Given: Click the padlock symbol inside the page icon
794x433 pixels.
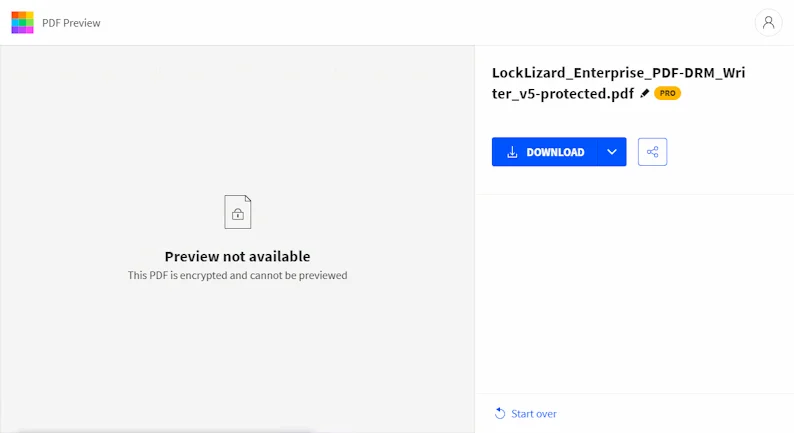Looking at the screenshot, I should [237, 214].
